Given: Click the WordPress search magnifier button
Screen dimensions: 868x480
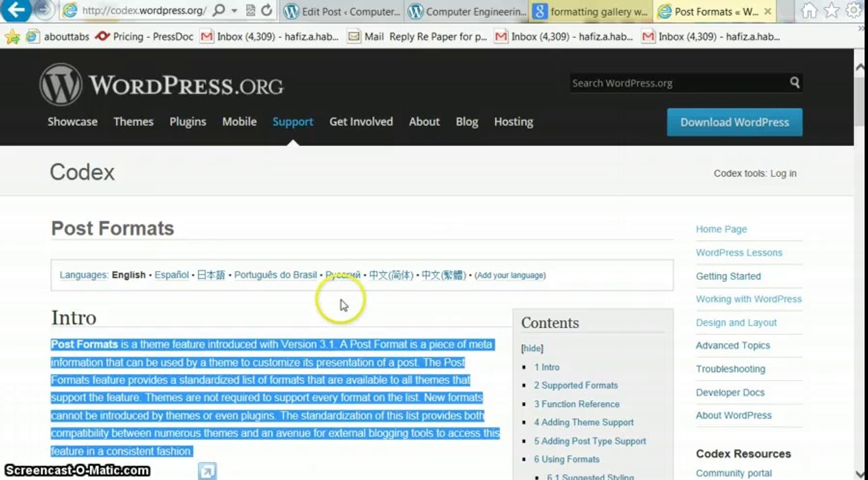Looking at the screenshot, I should [795, 83].
